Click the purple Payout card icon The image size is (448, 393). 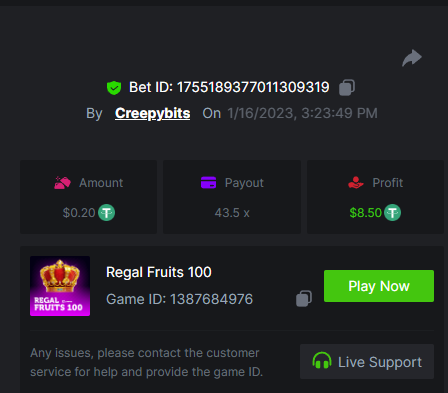tap(209, 183)
